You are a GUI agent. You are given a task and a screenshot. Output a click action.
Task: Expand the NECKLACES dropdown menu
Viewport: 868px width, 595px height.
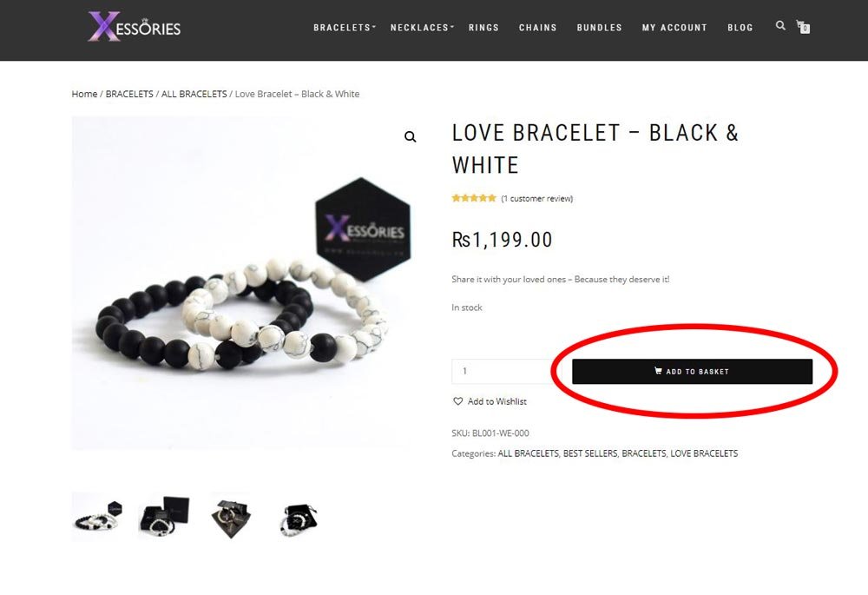422,28
